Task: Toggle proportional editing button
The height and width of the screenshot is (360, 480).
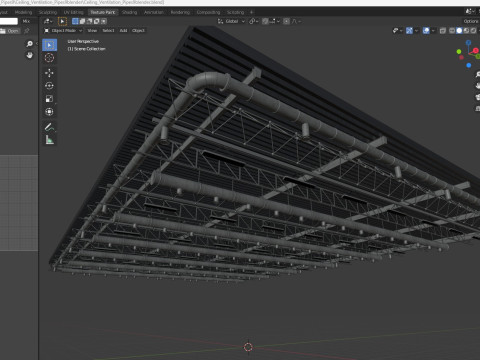Action: [x=286, y=21]
